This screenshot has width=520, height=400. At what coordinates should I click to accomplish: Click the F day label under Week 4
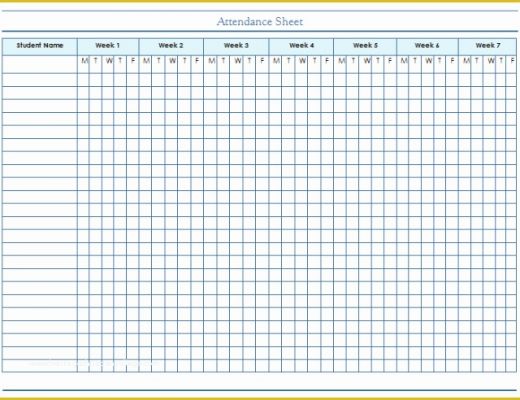point(327,61)
